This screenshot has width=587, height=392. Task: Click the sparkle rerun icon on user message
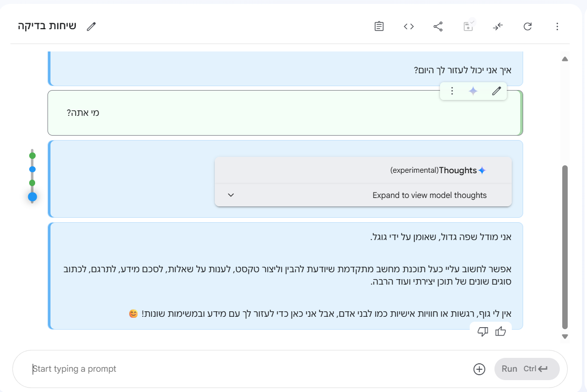point(473,91)
